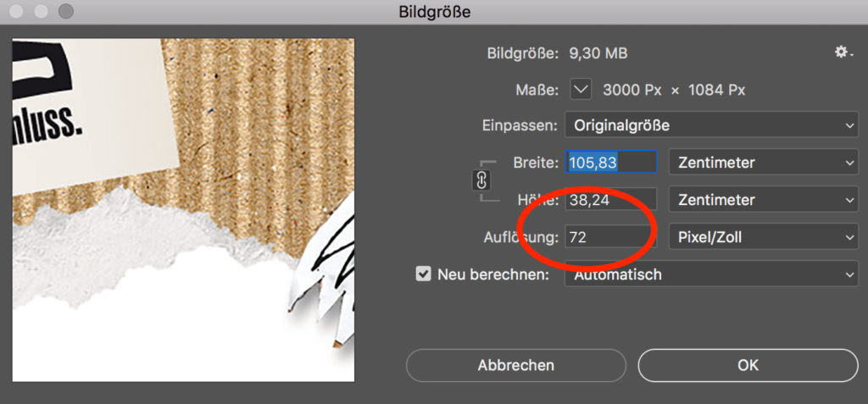Click the Höhe field with 38,24
The image size is (868, 404).
[x=610, y=200]
